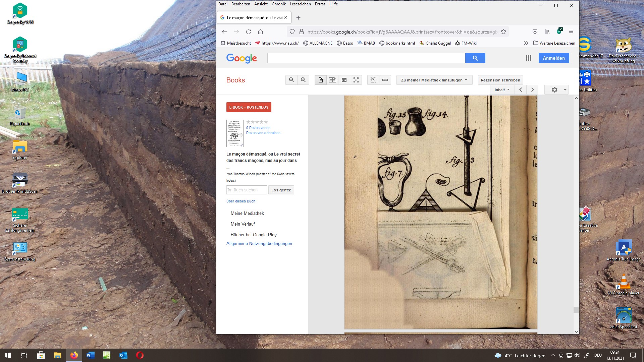Open the Firefox hamburger menu
644x362 pixels.
coord(571,32)
